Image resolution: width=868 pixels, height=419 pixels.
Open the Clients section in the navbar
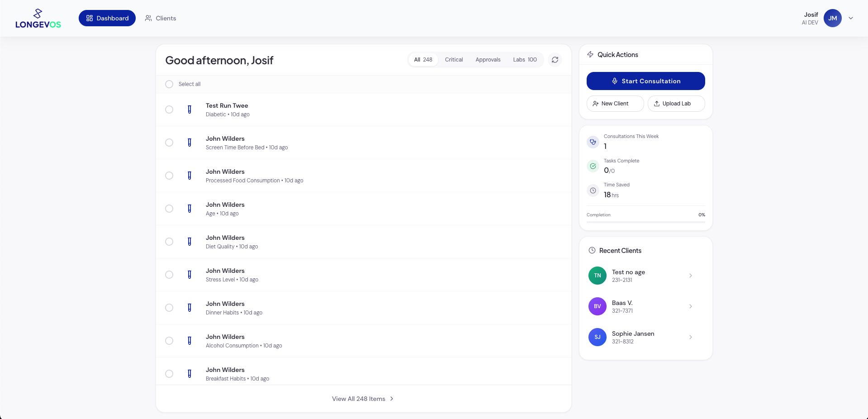(x=160, y=18)
